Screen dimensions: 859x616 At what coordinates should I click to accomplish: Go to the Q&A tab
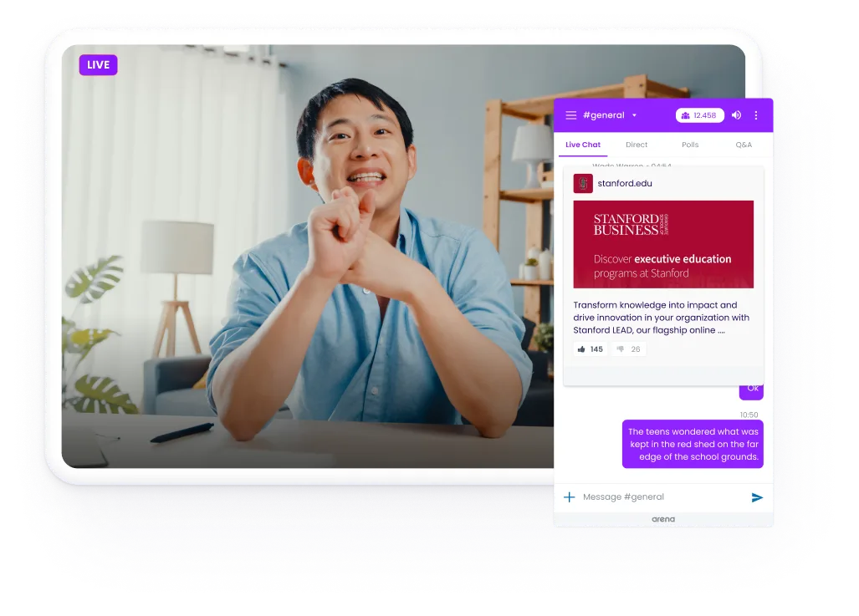(744, 145)
